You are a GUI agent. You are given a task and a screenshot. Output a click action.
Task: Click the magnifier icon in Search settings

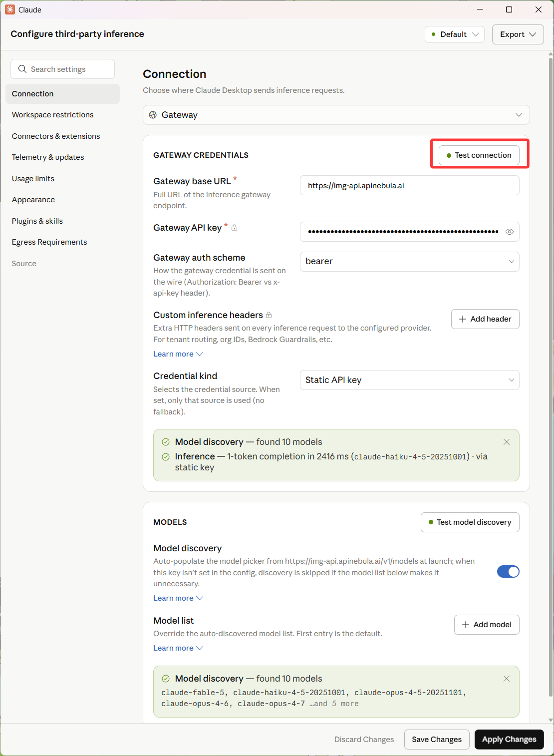click(22, 69)
